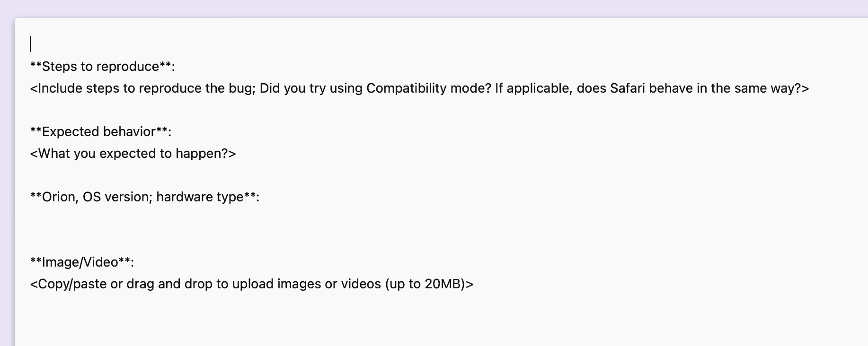Image resolution: width=868 pixels, height=346 pixels.
Task: Click the Orion, OS version heading
Action: (x=144, y=197)
